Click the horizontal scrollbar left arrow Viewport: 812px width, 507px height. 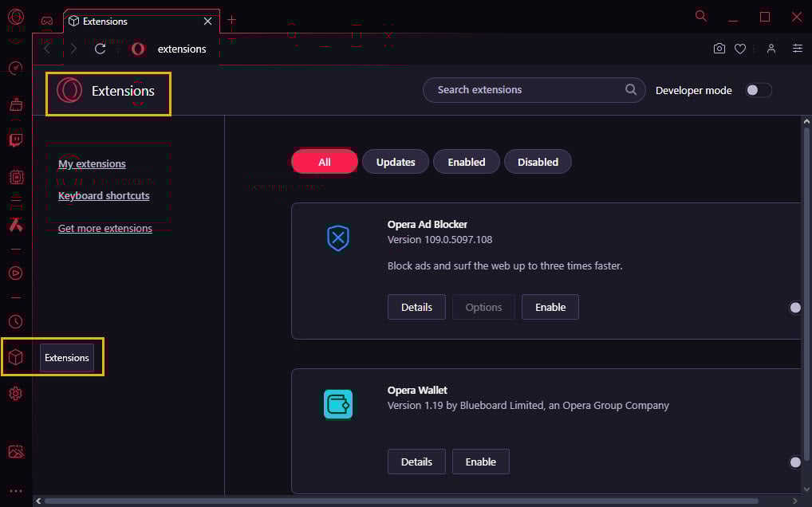37,501
